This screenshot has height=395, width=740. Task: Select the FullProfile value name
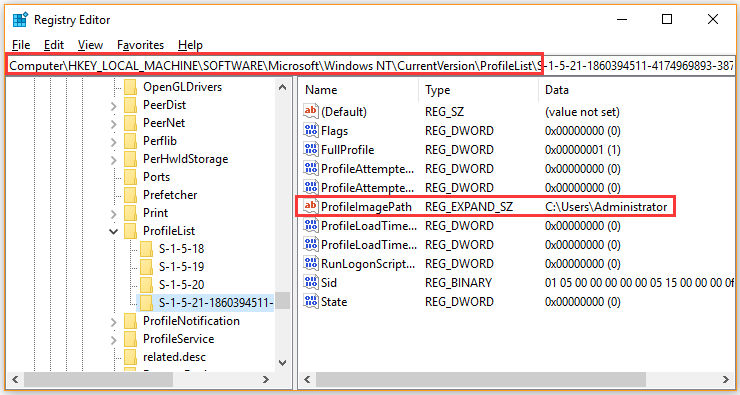click(x=347, y=150)
